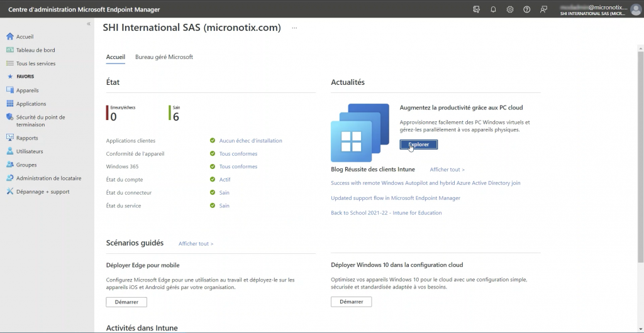This screenshot has width=644, height=333.
Task: Click the Sain count 6
Action: (x=176, y=117)
